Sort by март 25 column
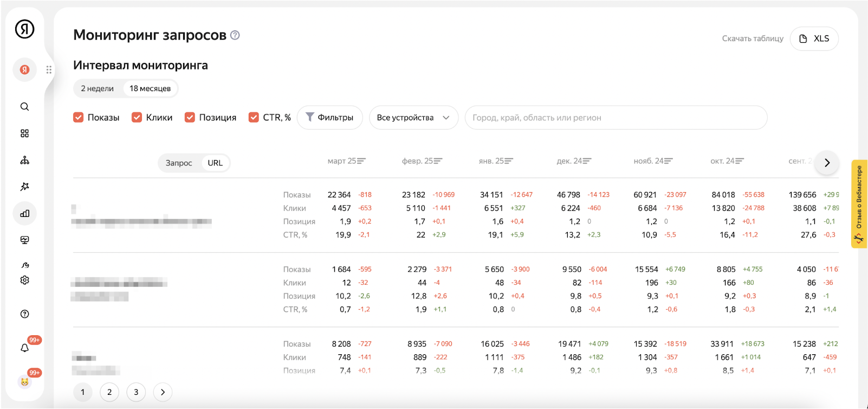This screenshot has width=868, height=409. 347,161
